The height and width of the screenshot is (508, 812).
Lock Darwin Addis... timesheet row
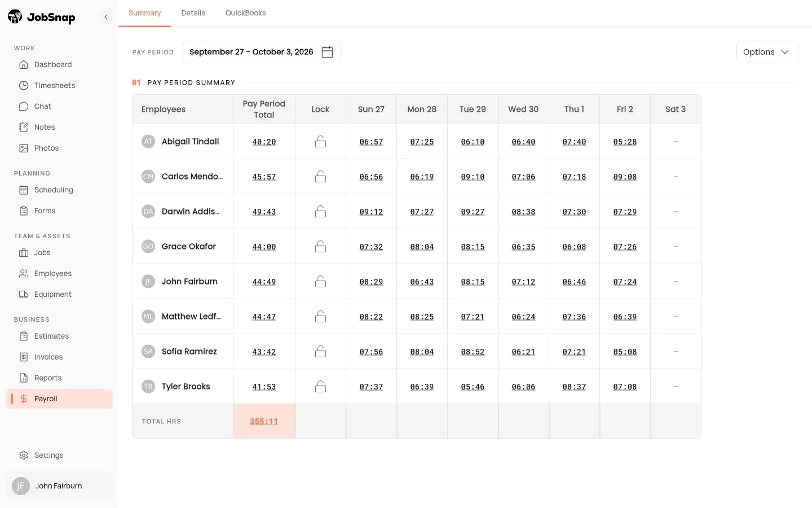(x=320, y=212)
